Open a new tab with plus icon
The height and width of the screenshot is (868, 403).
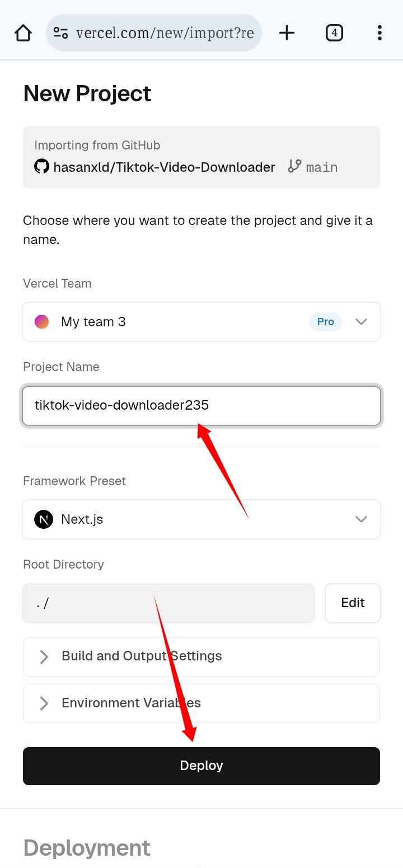[x=287, y=33]
